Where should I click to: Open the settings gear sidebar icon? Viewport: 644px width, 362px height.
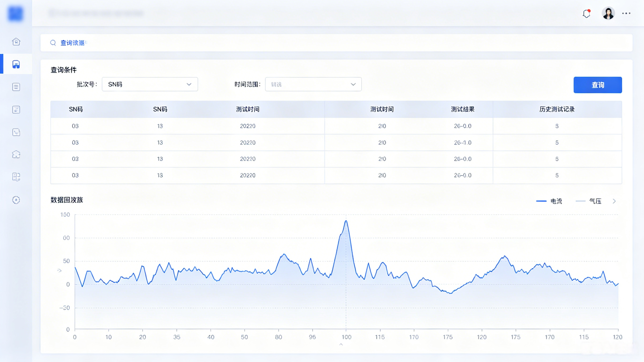(16, 200)
